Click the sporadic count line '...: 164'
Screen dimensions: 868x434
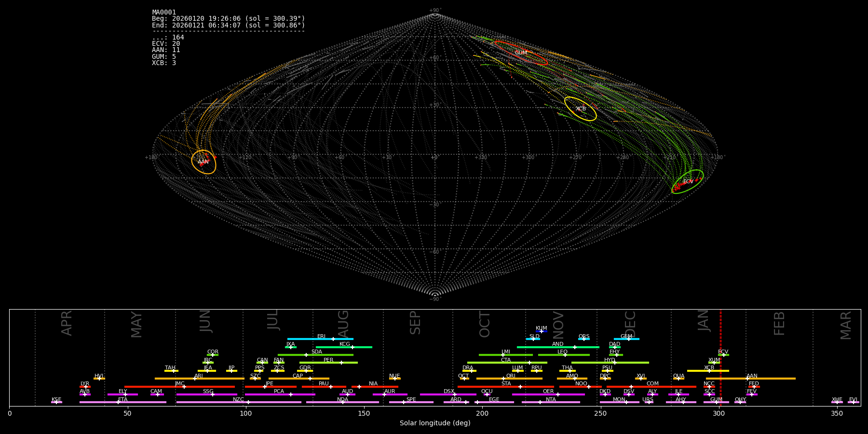(168, 38)
